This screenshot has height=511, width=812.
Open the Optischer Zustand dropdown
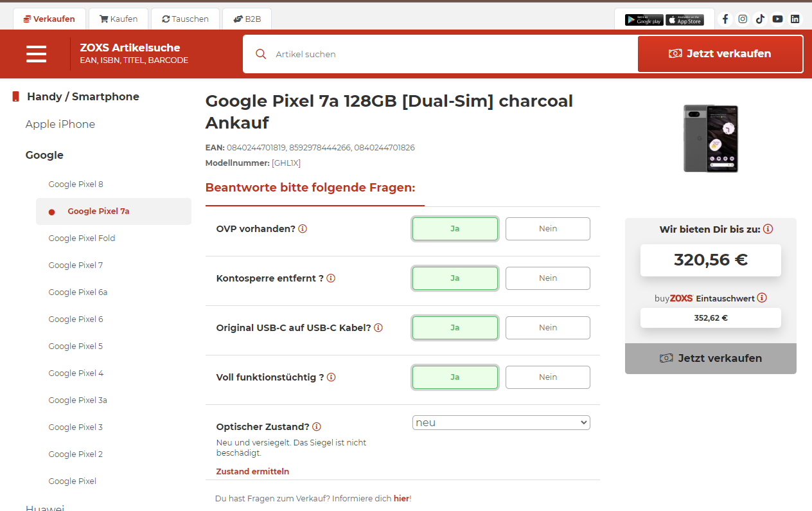[x=501, y=422]
